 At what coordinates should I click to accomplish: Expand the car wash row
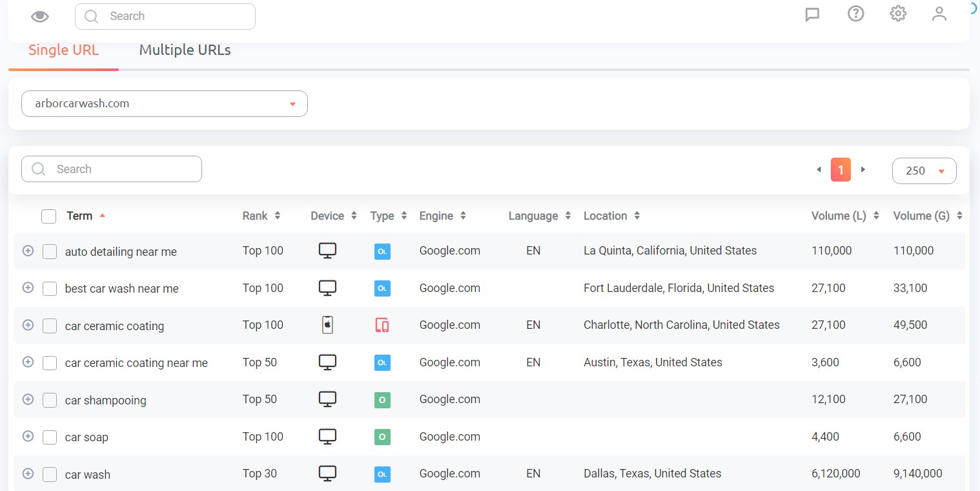tap(28, 474)
